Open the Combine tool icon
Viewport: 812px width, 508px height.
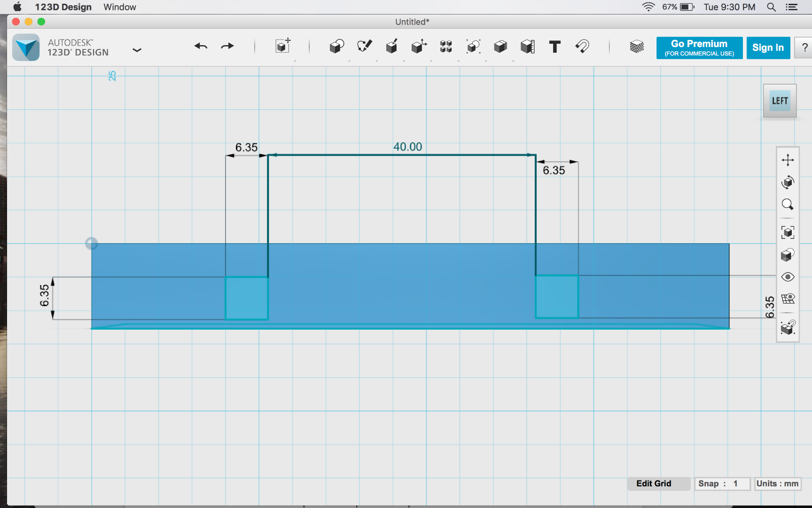(x=500, y=46)
